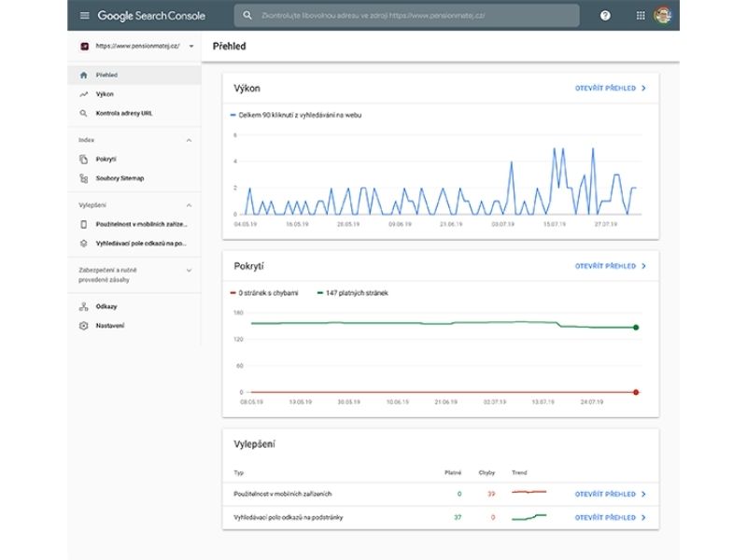Click the Platné column header
Image resolution: width=747 pixels, height=560 pixels.
[x=453, y=473]
